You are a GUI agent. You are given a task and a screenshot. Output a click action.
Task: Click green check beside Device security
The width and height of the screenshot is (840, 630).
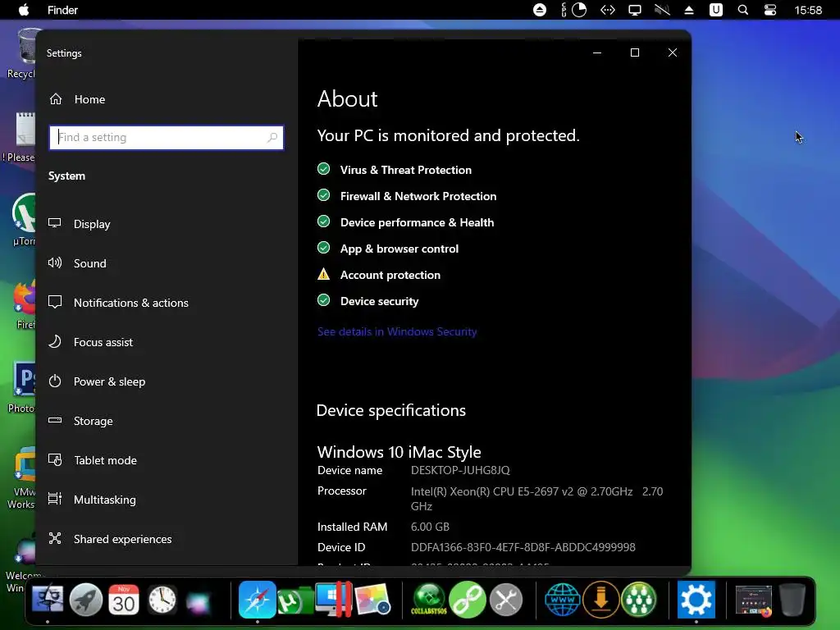coord(323,300)
